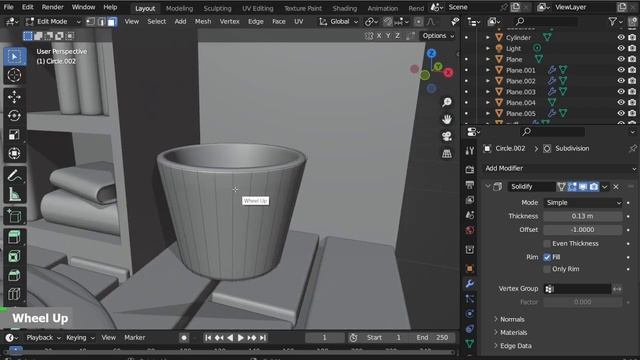The image size is (640, 360).
Task: Select the Move tool
Action: [14, 97]
